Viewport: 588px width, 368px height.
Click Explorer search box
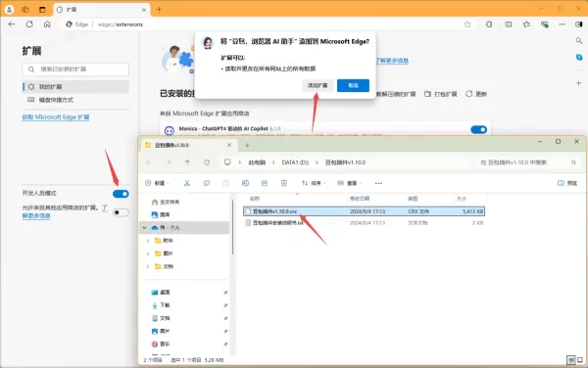(527, 162)
